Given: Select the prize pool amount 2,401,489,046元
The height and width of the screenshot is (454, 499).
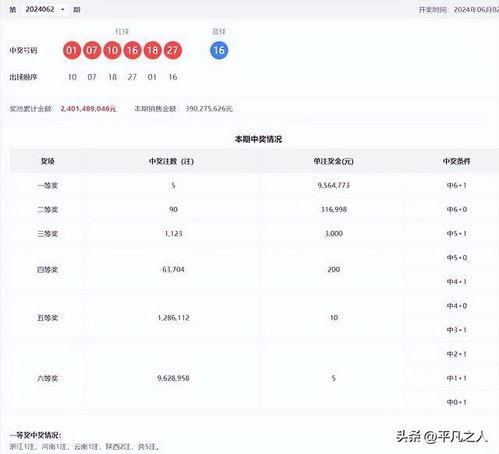Looking at the screenshot, I should click(x=88, y=109).
